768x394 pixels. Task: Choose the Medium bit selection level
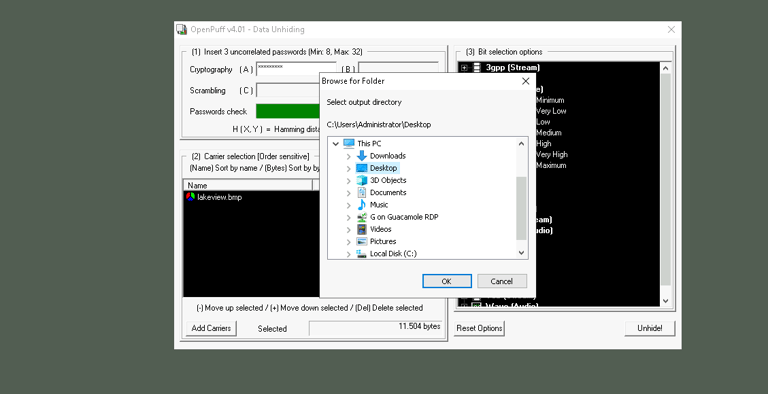coord(549,133)
